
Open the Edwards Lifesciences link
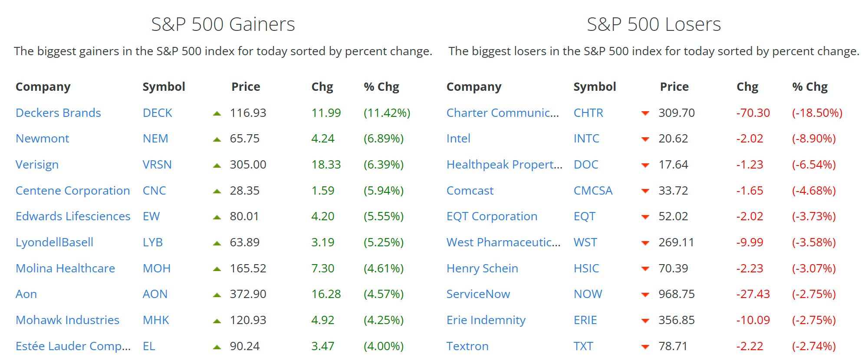(x=73, y=216)
